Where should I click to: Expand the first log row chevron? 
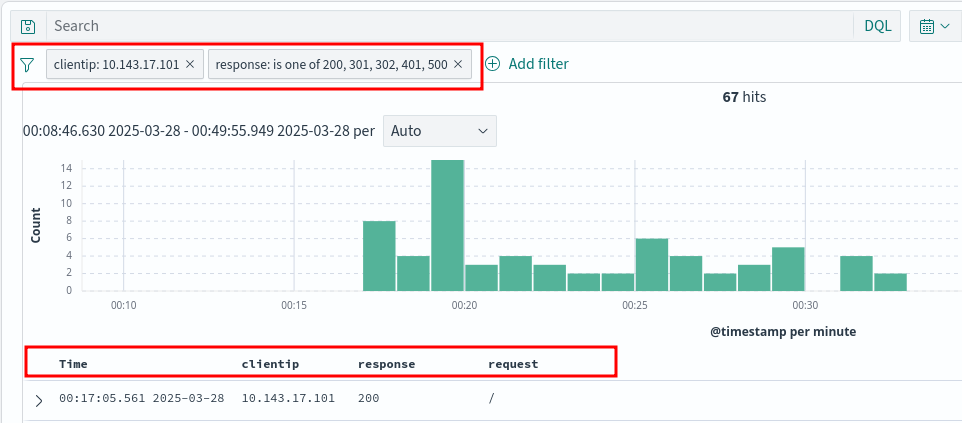(39, 401)
